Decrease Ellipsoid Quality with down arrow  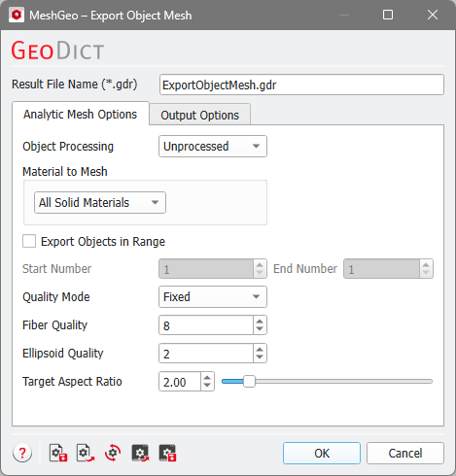pos(260,357)
